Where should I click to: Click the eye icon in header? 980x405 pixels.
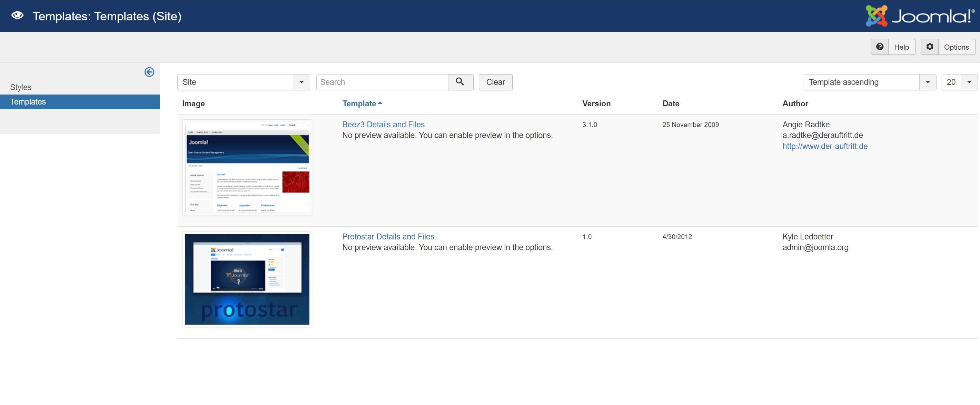click(x=18, y=16)
